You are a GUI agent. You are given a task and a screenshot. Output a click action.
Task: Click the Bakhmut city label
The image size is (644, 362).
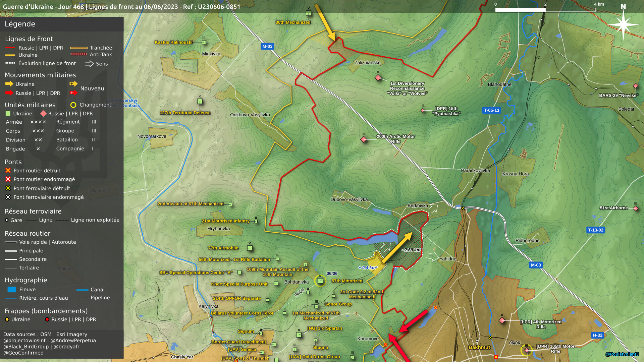click(479, 347)
